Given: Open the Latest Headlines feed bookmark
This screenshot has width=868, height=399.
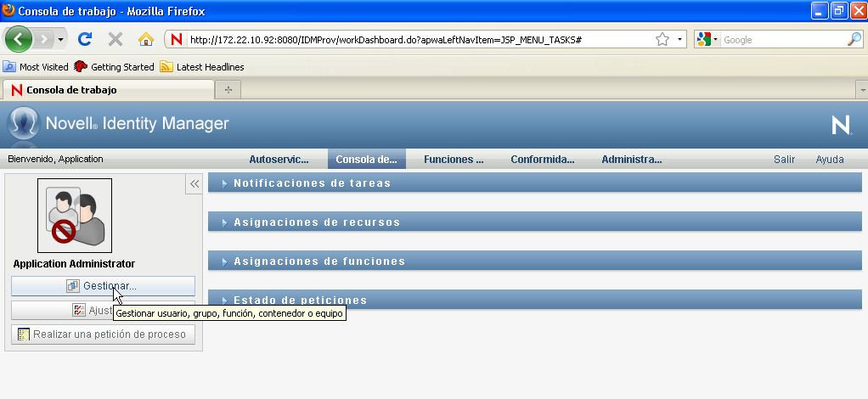Looking at the screenshot, I should (x=202, y=67).
